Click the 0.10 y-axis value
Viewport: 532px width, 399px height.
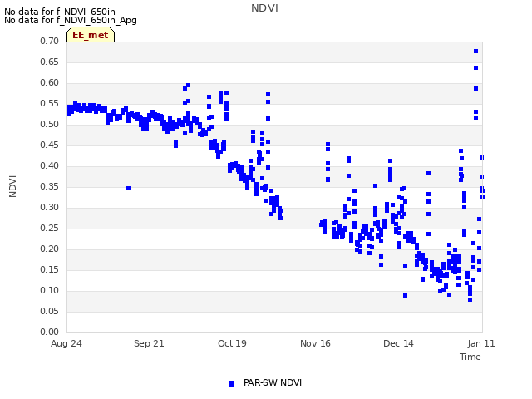(50, 290)
